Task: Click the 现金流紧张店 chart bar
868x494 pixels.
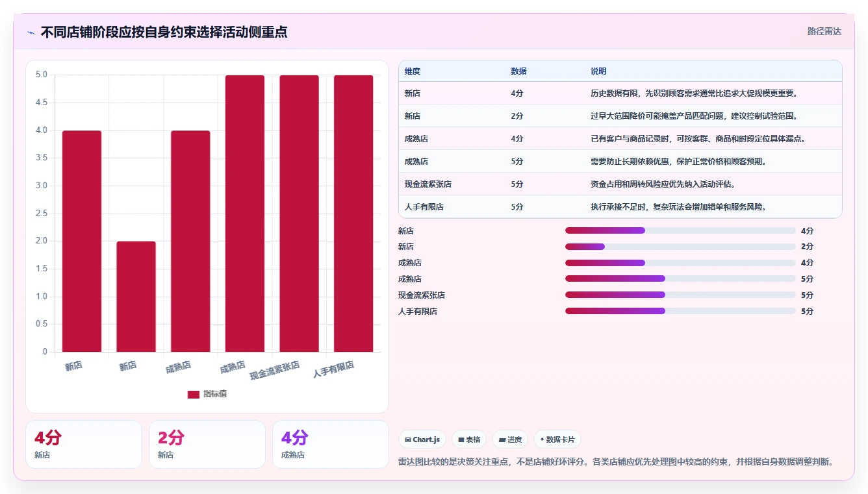Action: (x=300, y=214)
